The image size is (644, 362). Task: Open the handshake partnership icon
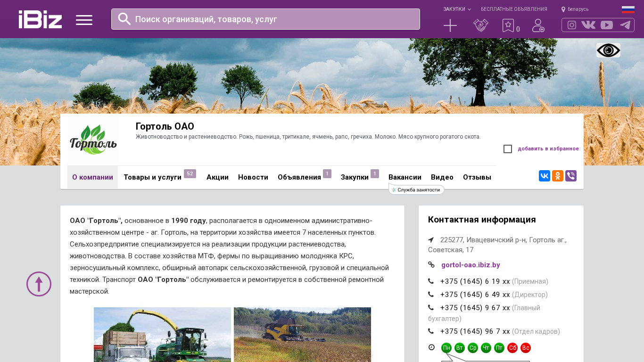[x=481, y=25]
